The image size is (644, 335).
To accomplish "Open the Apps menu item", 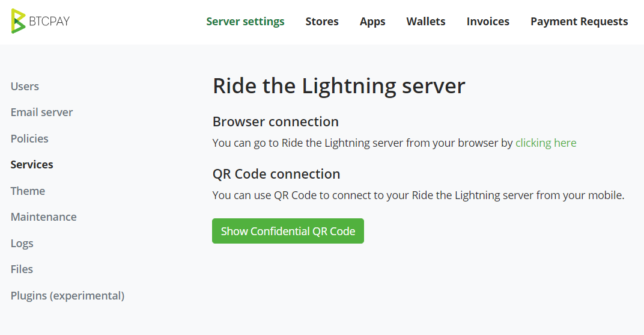I will pyautogui.click(x=372, y=22).
